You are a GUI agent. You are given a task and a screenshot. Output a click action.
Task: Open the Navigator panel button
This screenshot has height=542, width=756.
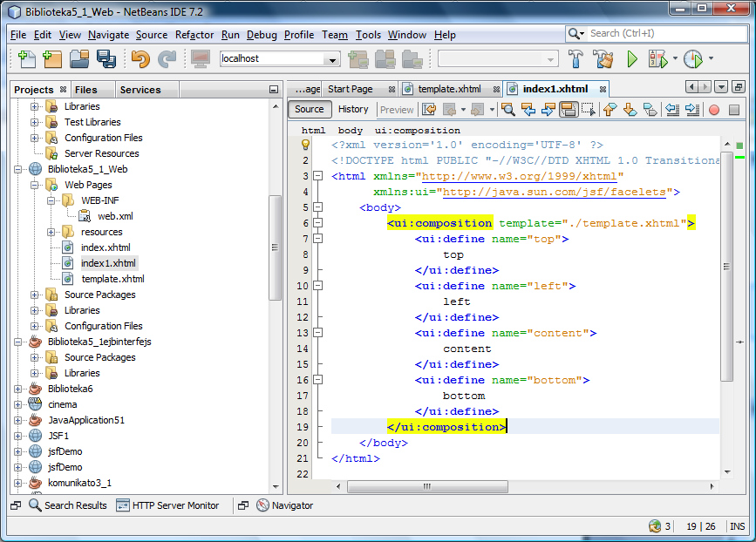point(285,505)
